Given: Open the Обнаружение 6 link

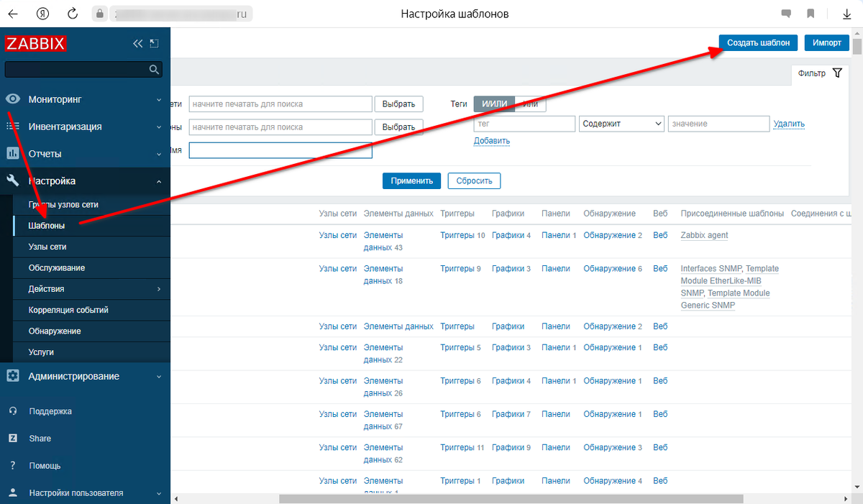Looking at the screenshot, I should point(613,268).
